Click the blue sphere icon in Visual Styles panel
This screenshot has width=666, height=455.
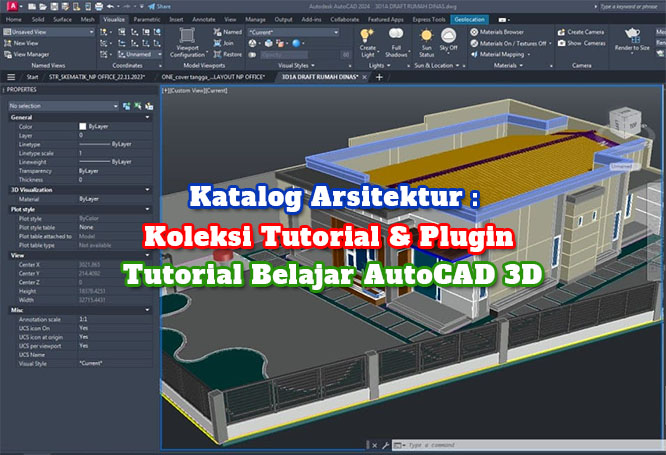click(x=296, y=43)
